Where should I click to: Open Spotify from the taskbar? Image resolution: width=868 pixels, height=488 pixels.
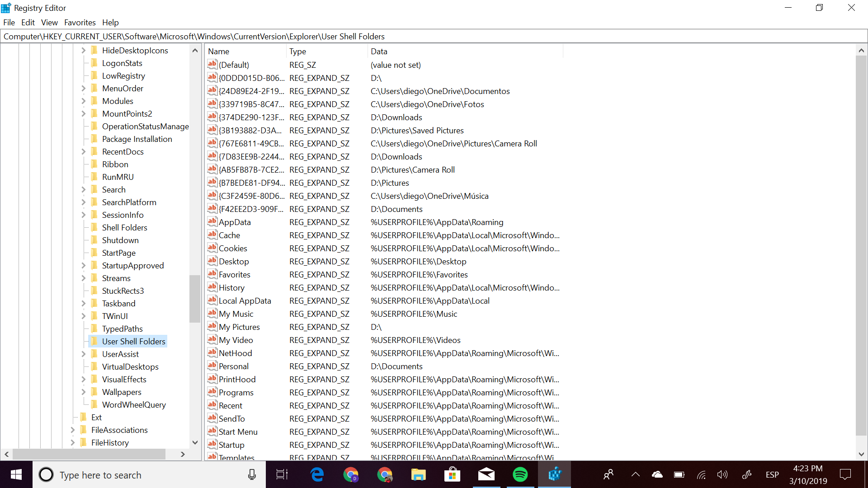520,474
